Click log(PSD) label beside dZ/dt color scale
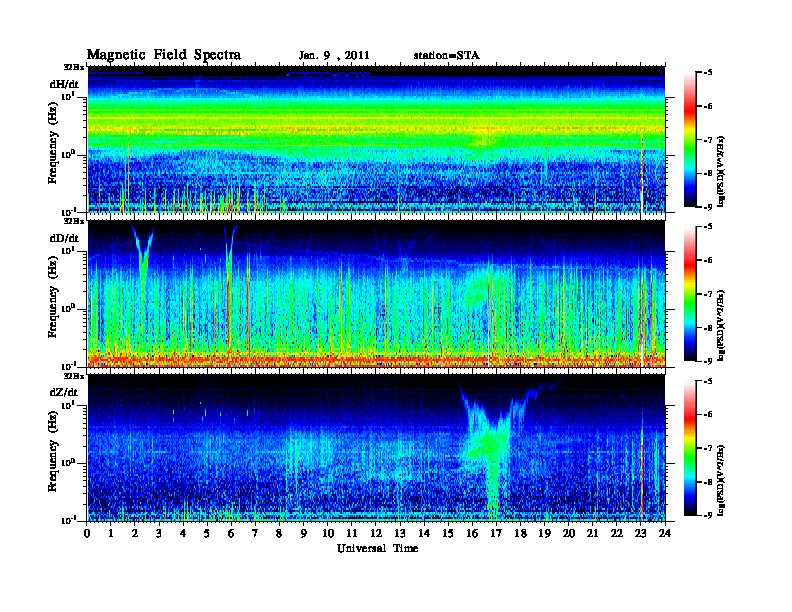The height and width of the screenshot is (612, 792). pos(721,479)
